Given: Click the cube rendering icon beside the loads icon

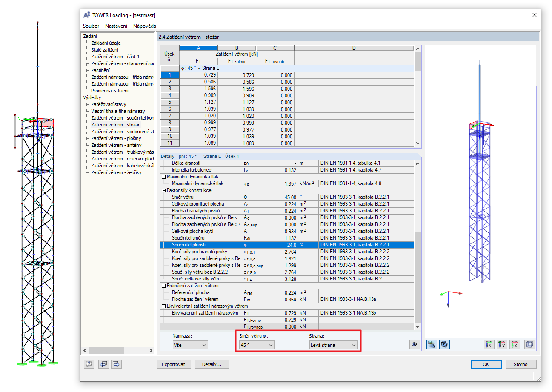Looking at the screenshot, I should coord(444,345).
